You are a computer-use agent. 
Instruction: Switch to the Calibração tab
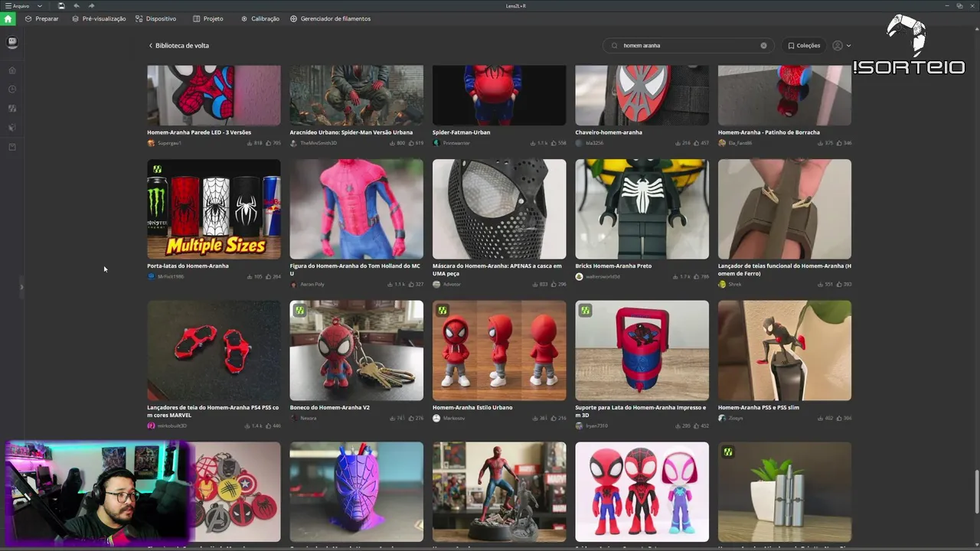(x=260, y=18)
